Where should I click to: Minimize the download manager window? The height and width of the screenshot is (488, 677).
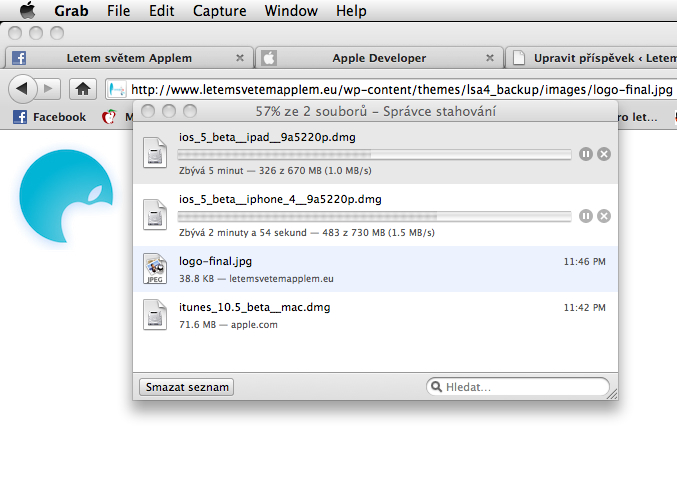pos(169,111)
